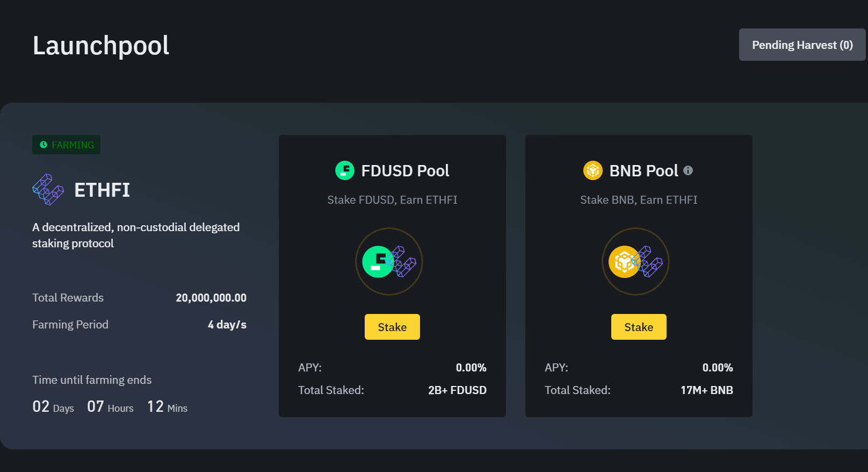Viewport: 868px width, 472px height.
Task: Expand the Pending Harvest details
Action: (801, 45)
